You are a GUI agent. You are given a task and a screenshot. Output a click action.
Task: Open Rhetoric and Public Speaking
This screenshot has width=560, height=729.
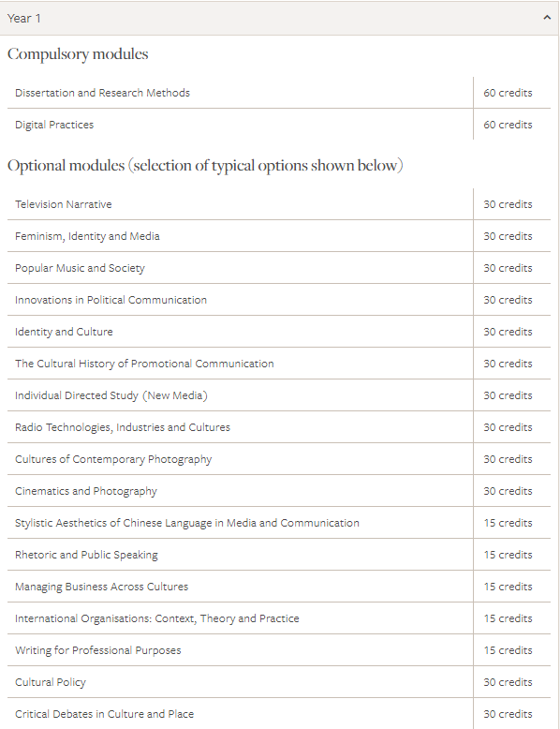coord(86,555)
